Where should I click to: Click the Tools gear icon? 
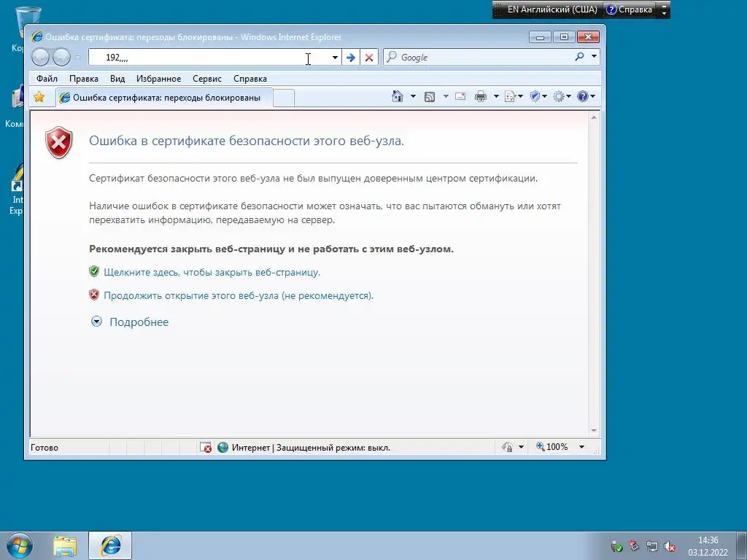558,97
